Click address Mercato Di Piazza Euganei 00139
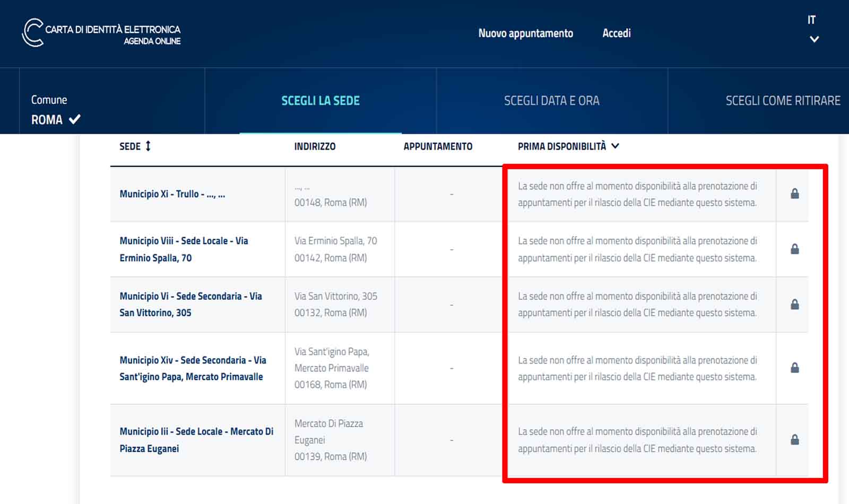Viewport: 849px width, 504px height. [331, 440]
